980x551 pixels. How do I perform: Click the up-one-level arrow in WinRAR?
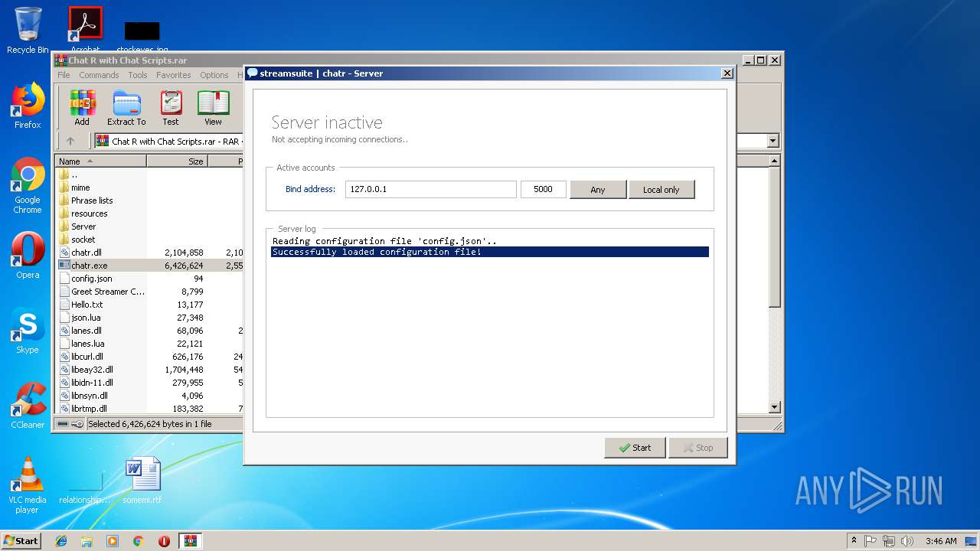click(70, 141)
